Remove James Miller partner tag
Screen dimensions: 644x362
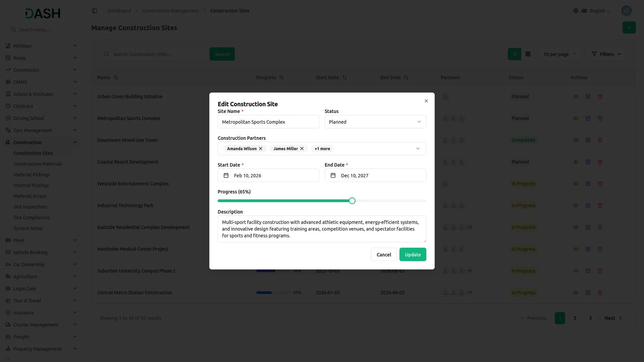[x=302, y=148]
